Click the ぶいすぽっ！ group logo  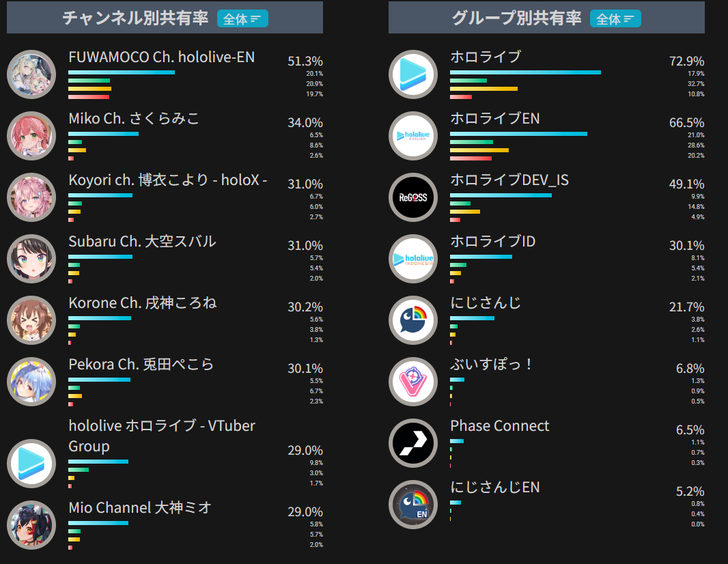tap(413, 382)
